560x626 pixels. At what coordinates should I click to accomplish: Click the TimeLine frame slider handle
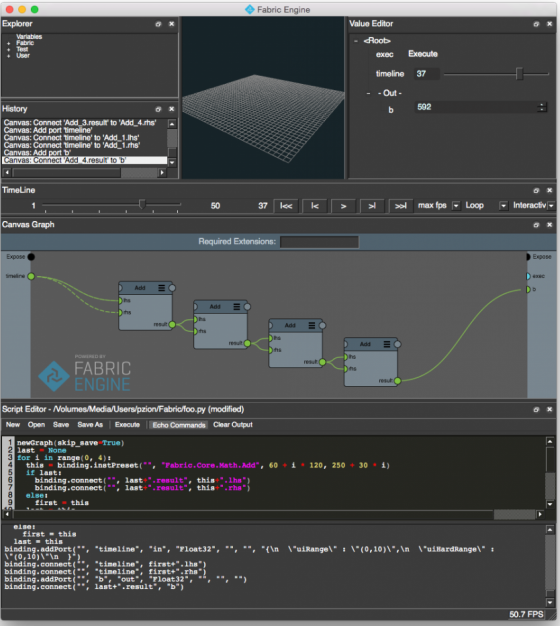click(x=142, y=204)
